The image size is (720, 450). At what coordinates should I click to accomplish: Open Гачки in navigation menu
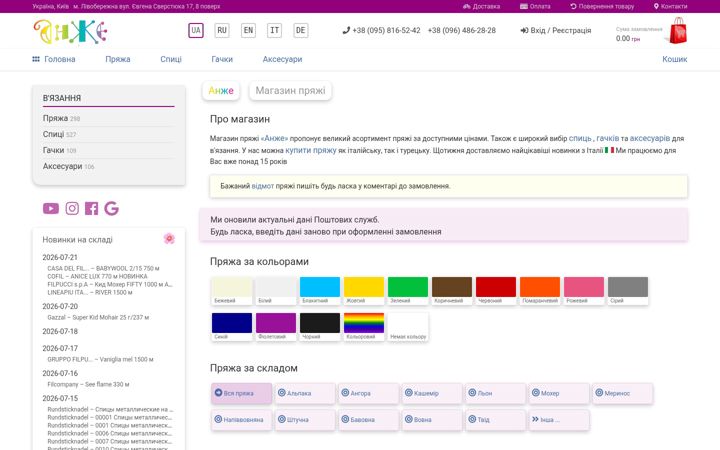(x=222, y=59)
